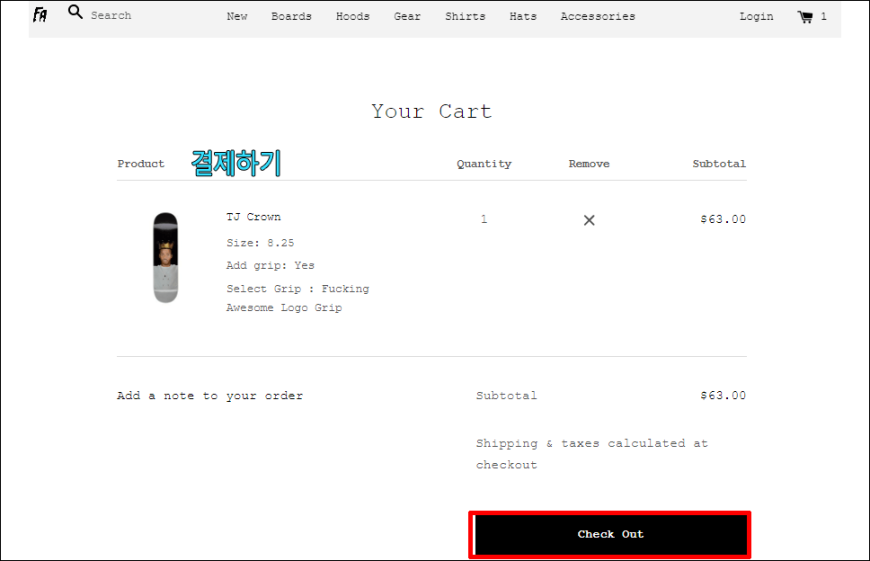Open the New menu item

click(x=237, y=17)
